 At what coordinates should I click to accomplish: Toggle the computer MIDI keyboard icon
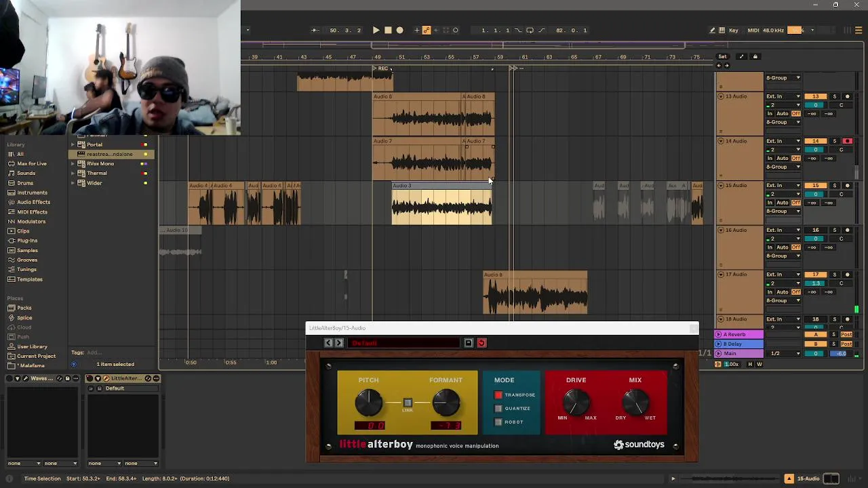722,30
